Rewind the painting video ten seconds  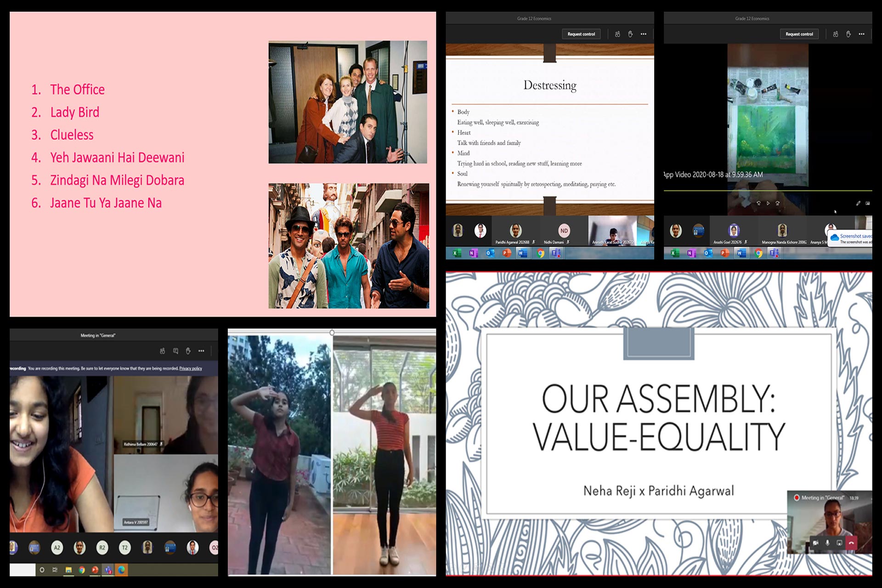(x=758, y=203)
